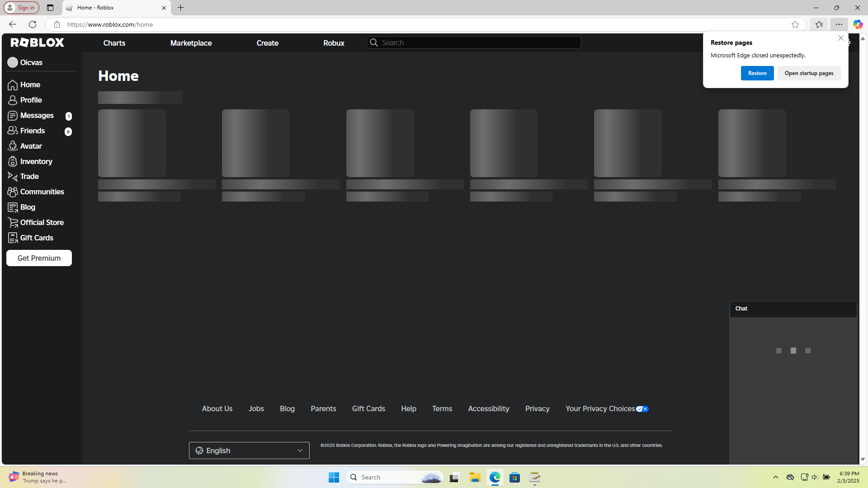Click the Friends icon in sidebar

[13, 131]
